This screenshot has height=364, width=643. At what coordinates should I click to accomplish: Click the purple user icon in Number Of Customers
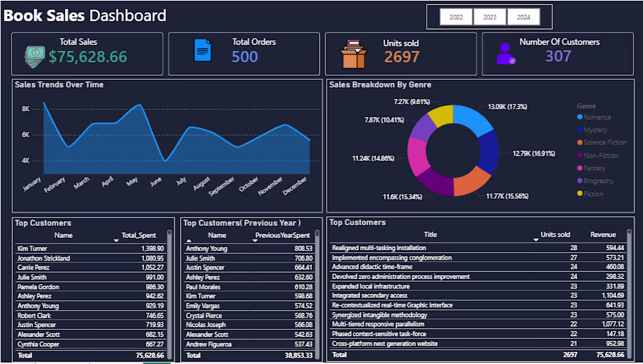point(506,54)
